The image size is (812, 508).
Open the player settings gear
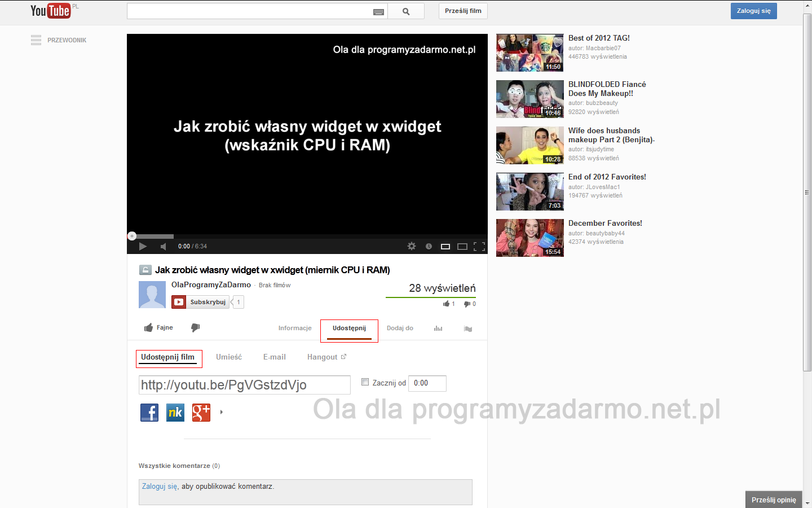point(412,246)
